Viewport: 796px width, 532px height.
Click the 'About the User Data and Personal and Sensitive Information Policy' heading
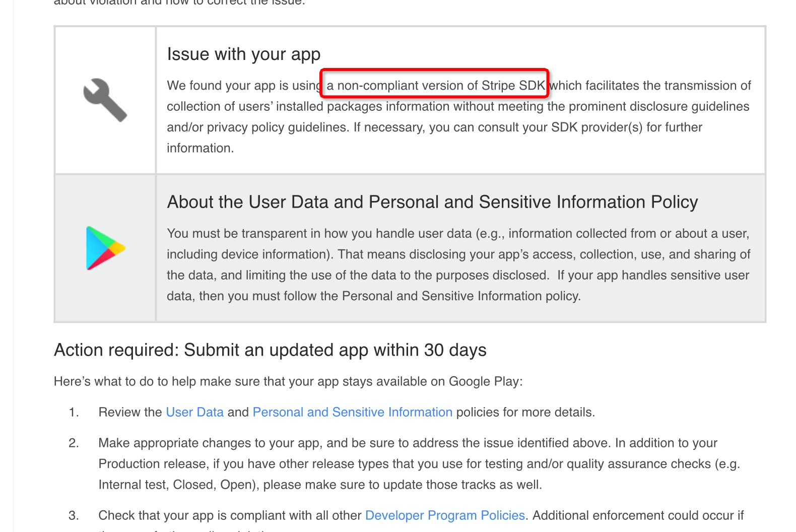432,202
